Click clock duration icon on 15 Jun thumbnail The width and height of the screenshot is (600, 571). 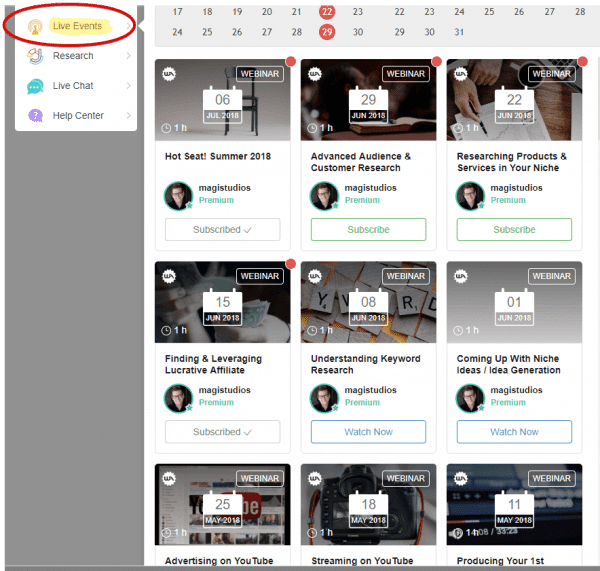click(166, 330)
